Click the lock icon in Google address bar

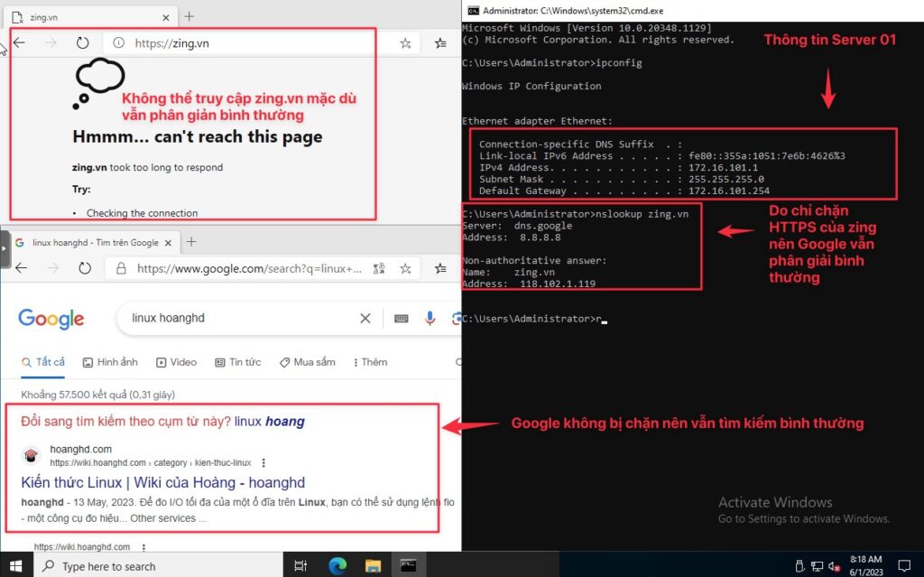[x=121, y=268]
